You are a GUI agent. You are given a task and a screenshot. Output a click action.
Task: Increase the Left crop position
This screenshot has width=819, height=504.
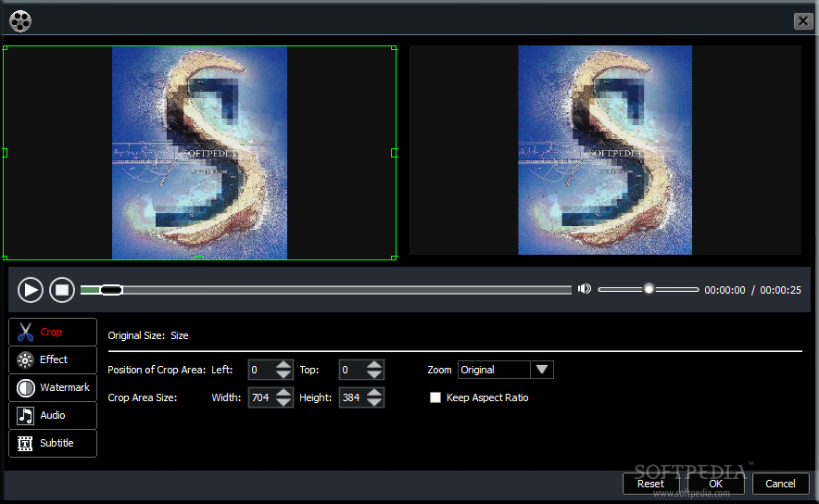tap(283, 364)
